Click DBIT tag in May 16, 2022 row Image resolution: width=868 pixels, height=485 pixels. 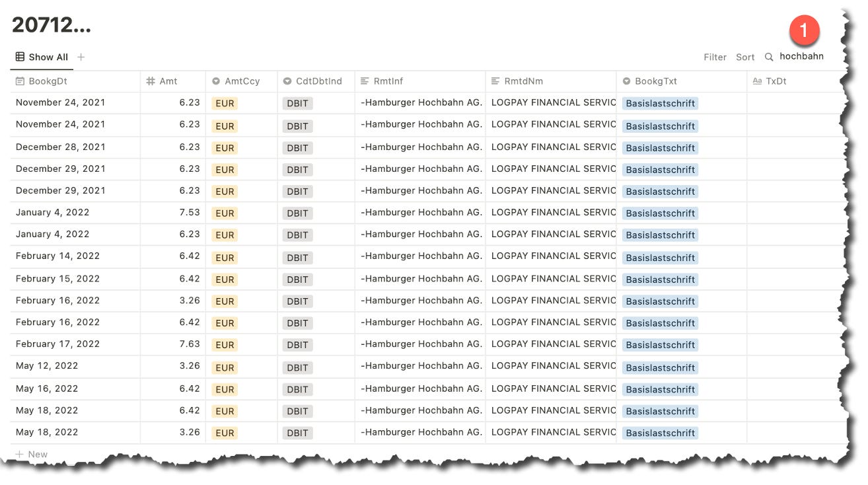pyautogui.click(x=297, y=389)
